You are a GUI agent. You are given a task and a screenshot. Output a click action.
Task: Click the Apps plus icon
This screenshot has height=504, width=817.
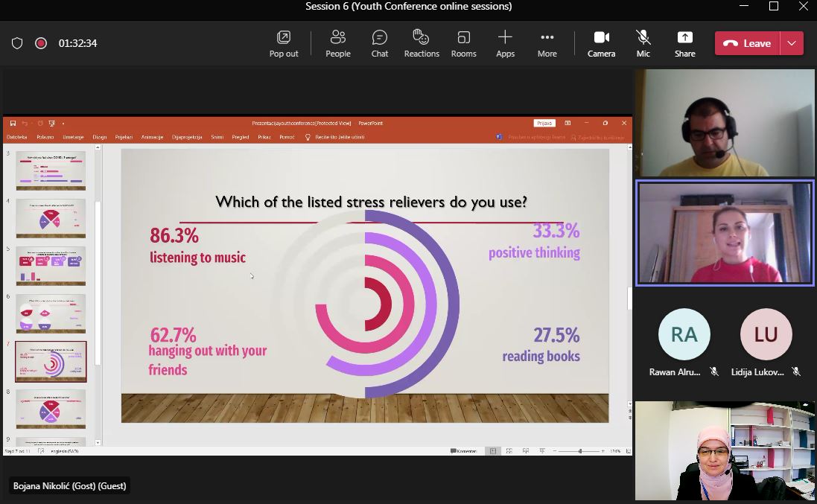[x=505, y=37]
